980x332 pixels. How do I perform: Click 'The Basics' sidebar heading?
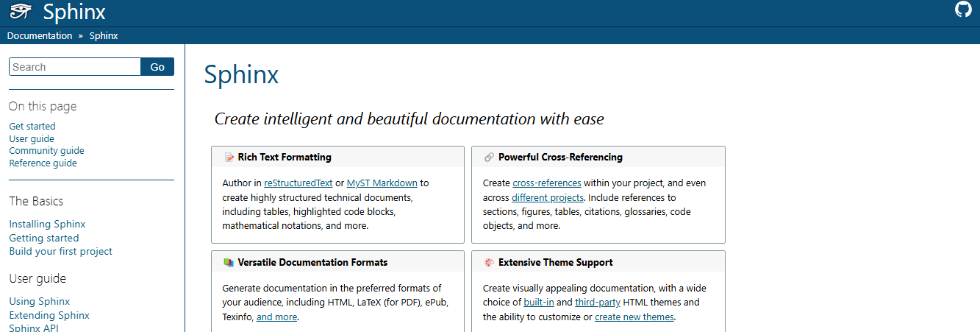tap(36, 202)
